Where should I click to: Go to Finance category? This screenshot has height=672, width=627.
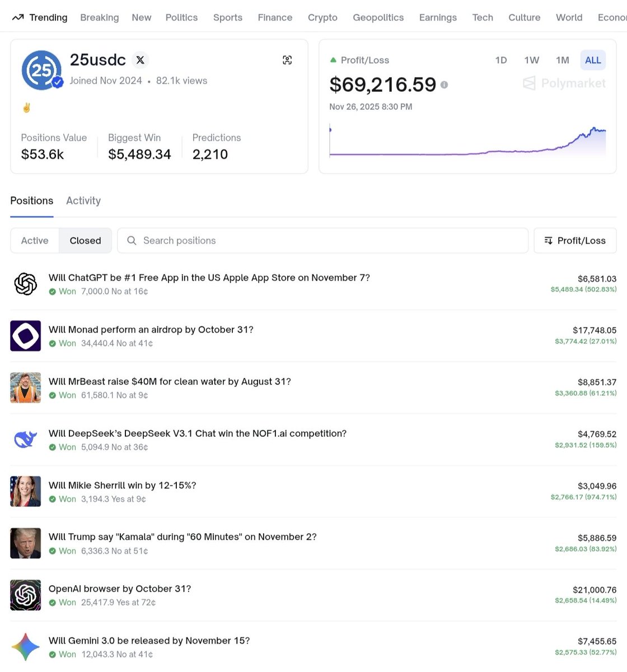[x=275, y=17]
